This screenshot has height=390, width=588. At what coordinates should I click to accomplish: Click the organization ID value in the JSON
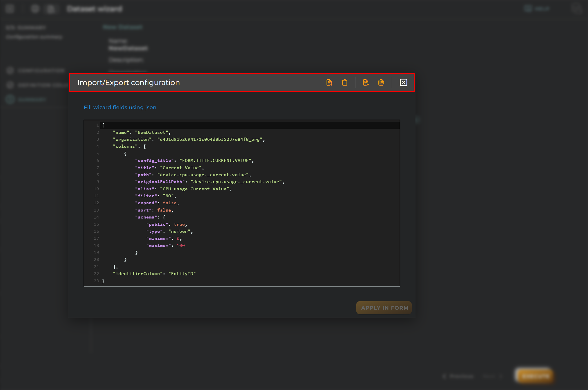click(210, 139)
